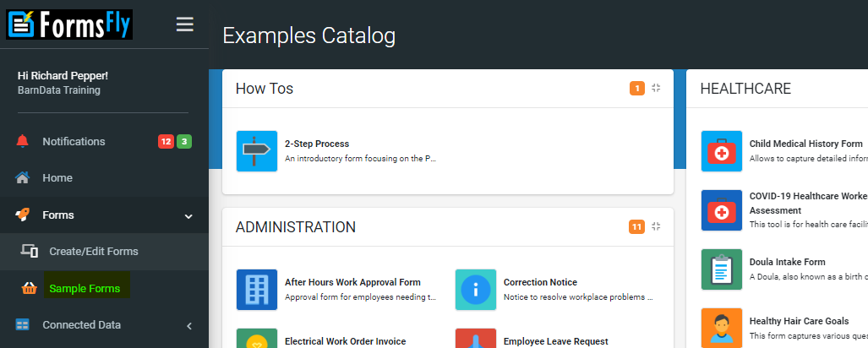868x348 pixels.
Task: Collapse the ADMINISTRATION panel
Action: tap(656, 226)
